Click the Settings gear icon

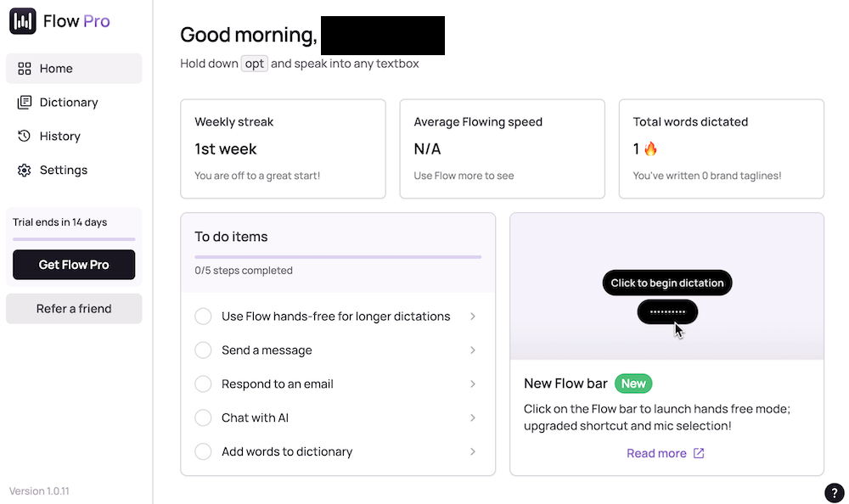25,171
